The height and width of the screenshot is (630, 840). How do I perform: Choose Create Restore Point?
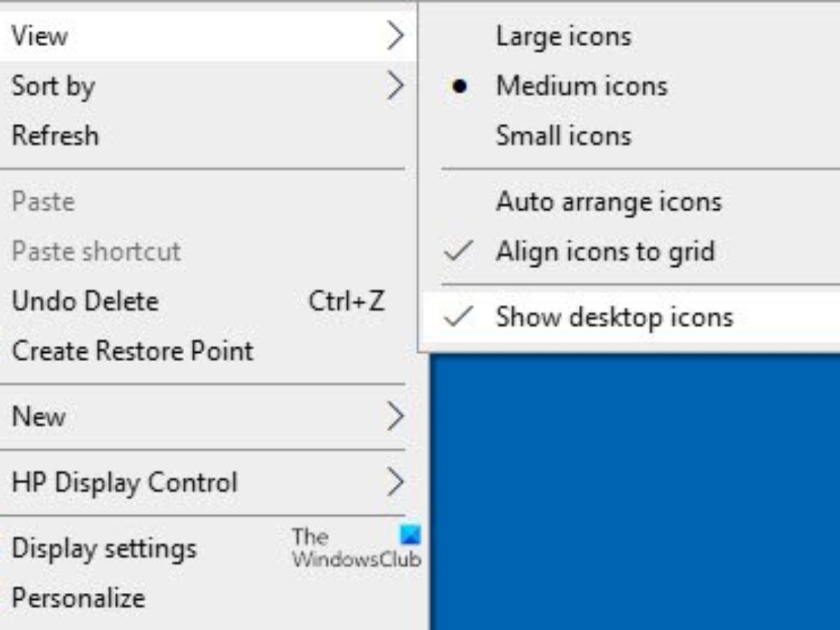pos(132,351)
